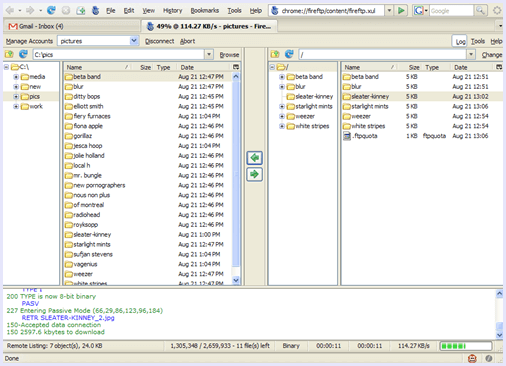Open the View menu
Viewport: 506px width, 366px height.
coord(148,11)
